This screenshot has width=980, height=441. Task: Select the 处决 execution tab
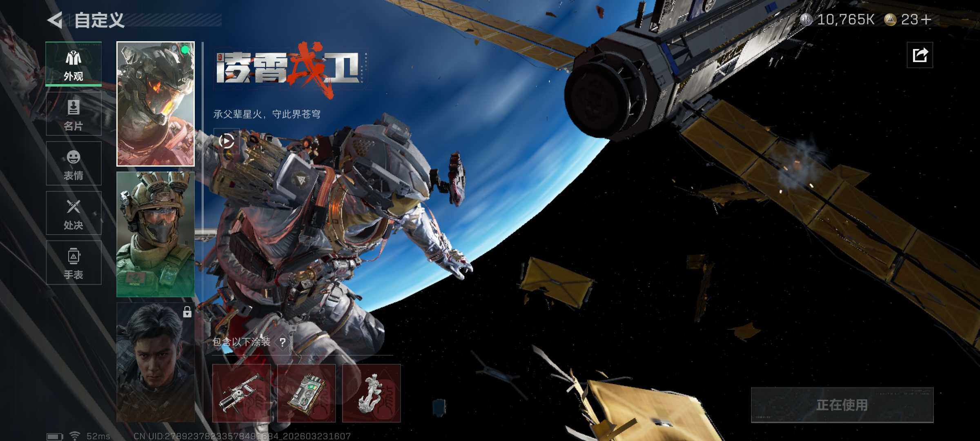pyautogui.click(x=73, y=213)
